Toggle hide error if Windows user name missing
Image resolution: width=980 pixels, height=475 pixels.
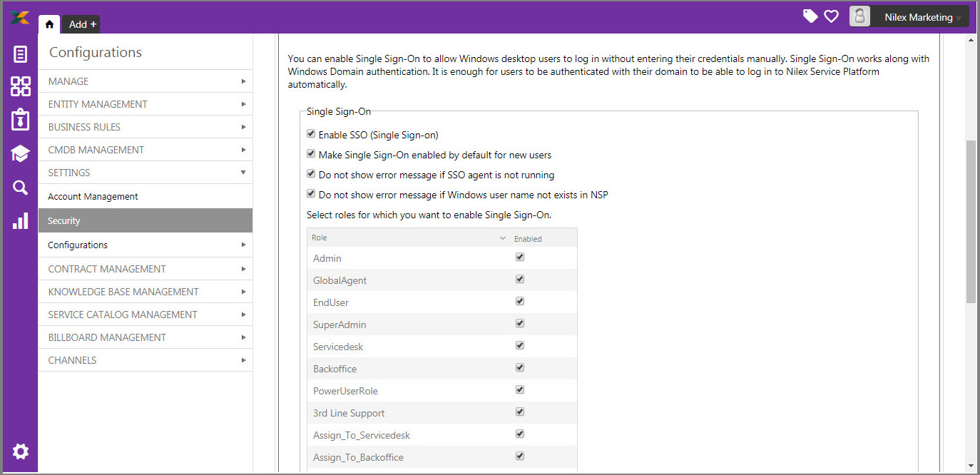click(311, 193)
